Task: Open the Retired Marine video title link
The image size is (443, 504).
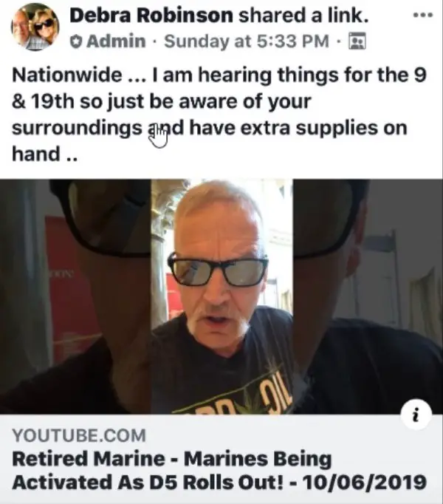Action: [x=219, y=470]
